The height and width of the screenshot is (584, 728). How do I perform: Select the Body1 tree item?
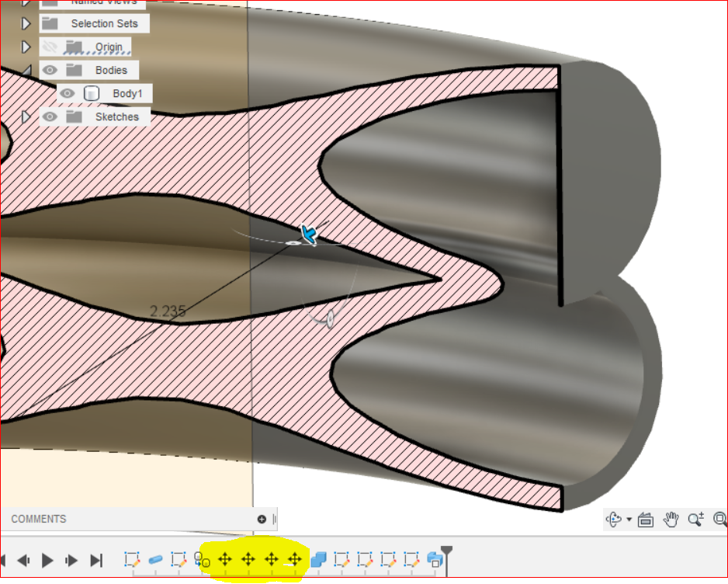click(x=105, y=93)
